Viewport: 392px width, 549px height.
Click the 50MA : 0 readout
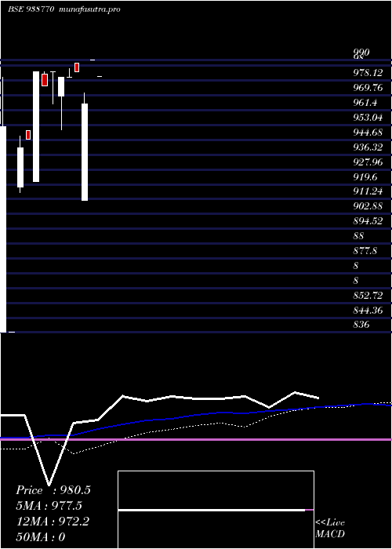(x=41, y=537)
